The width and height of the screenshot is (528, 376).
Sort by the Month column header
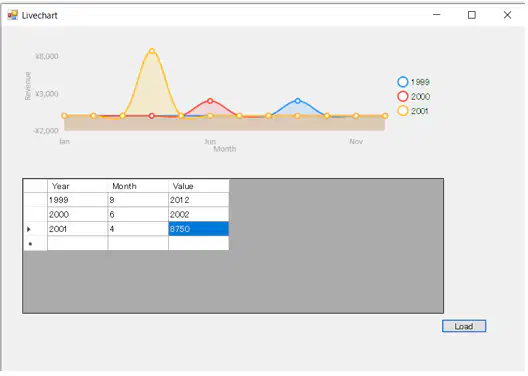coord(138,186)
